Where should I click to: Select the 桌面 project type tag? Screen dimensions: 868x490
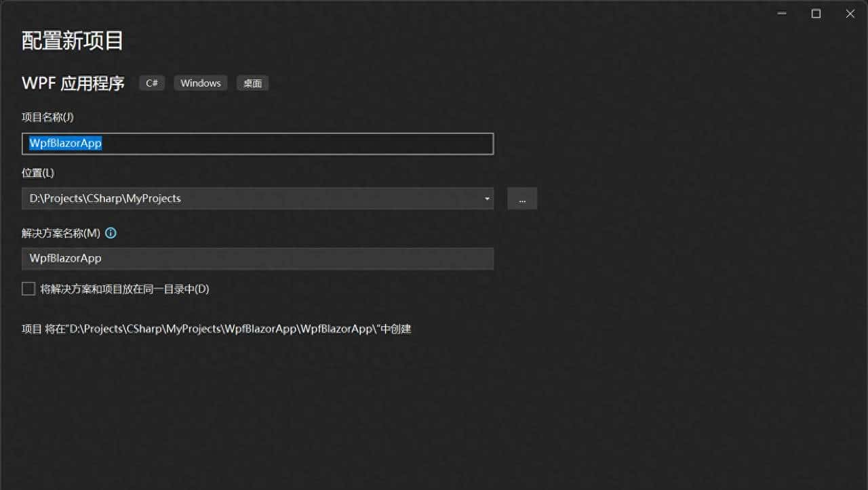pyautogui.click(x=252, y=83)
